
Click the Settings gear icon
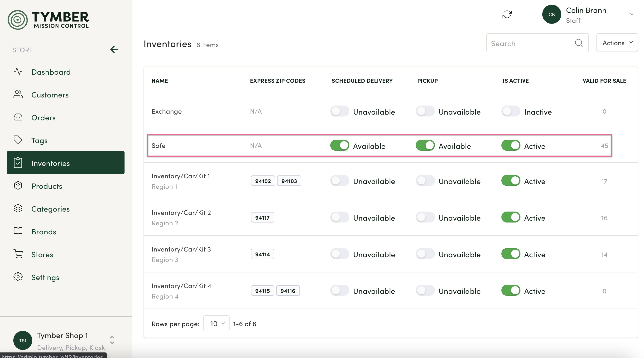[18, 277]
